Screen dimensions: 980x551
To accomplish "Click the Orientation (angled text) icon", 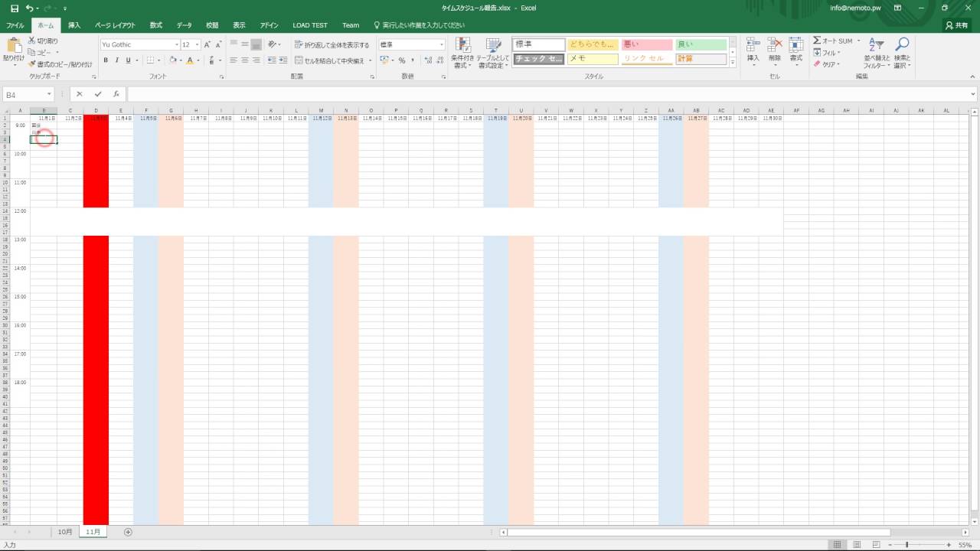I will point(273,44).
